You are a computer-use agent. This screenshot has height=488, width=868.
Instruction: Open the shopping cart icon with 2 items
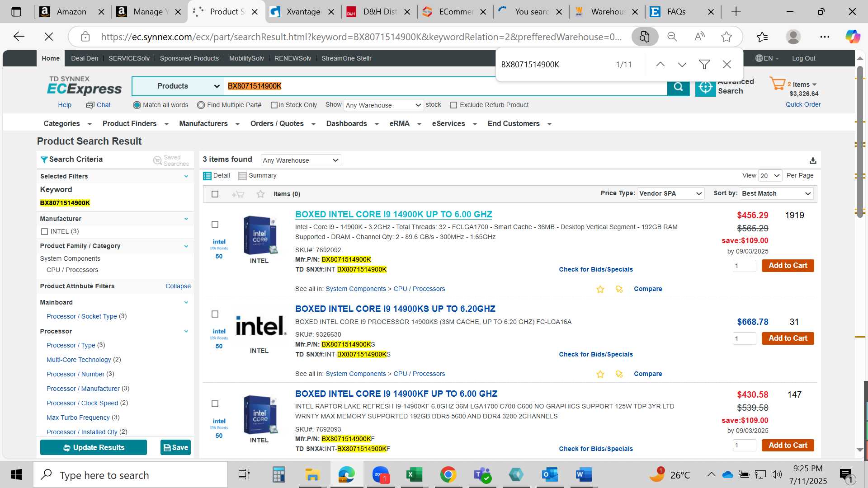click(778, 84)
